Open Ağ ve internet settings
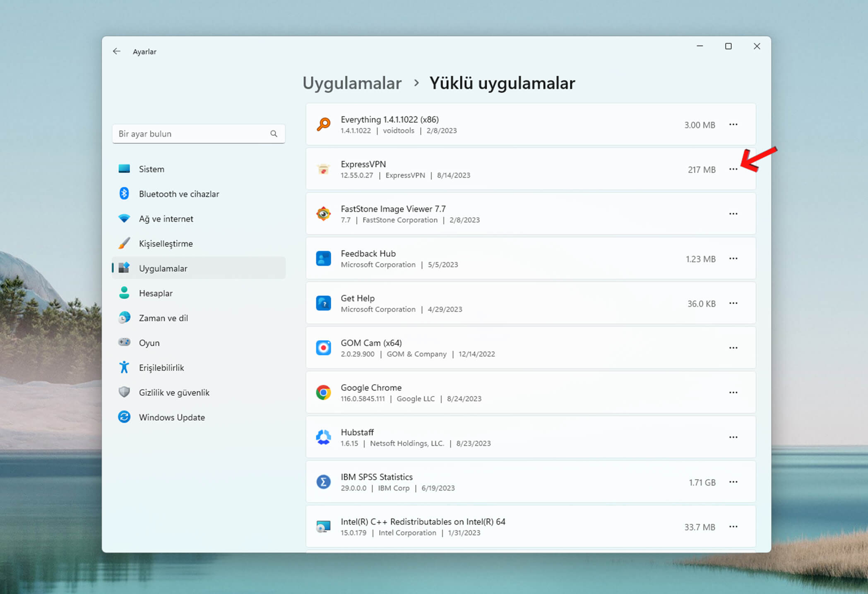Image resolution: width=868 pixels, height=594 pixels. tap(199, 219)
